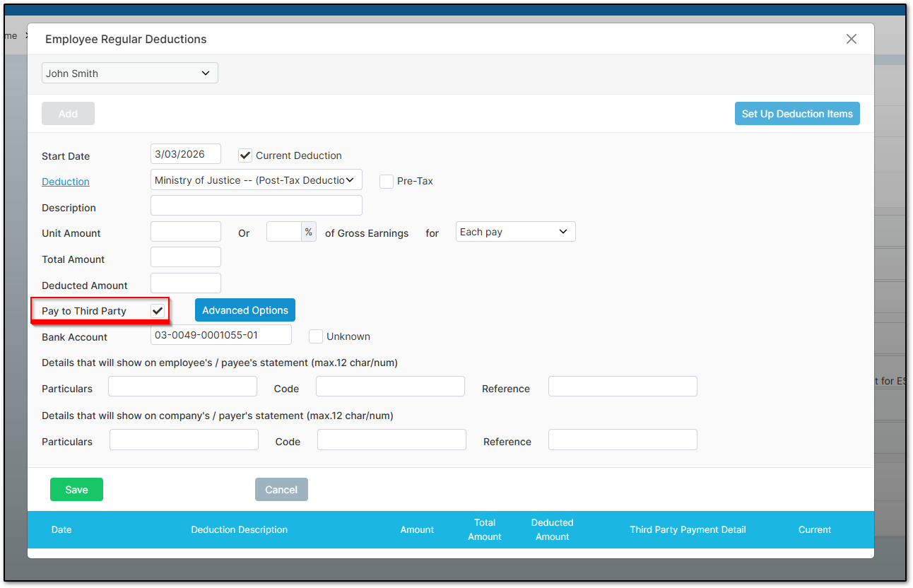Click the employee's Particulars statement field
Image resolution: width=913 pixels, height=588 pixels.
[x=182, y=386]
